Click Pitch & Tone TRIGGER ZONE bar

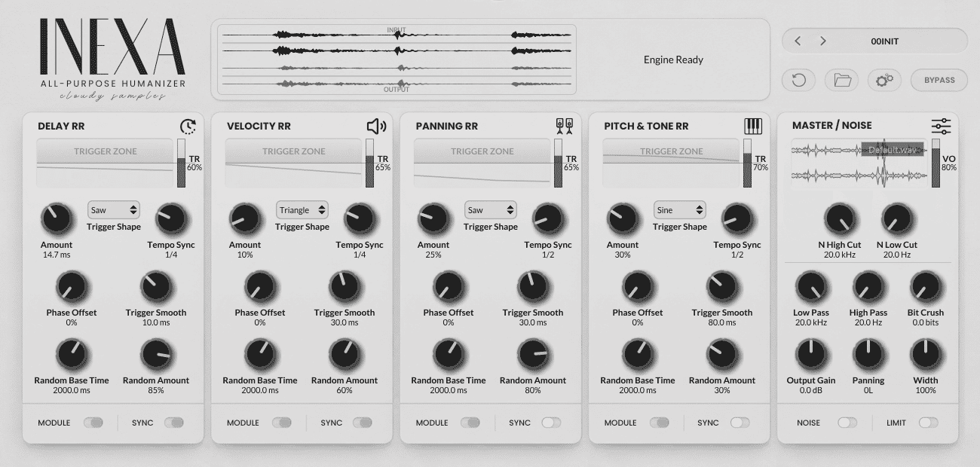click(671, 151)
